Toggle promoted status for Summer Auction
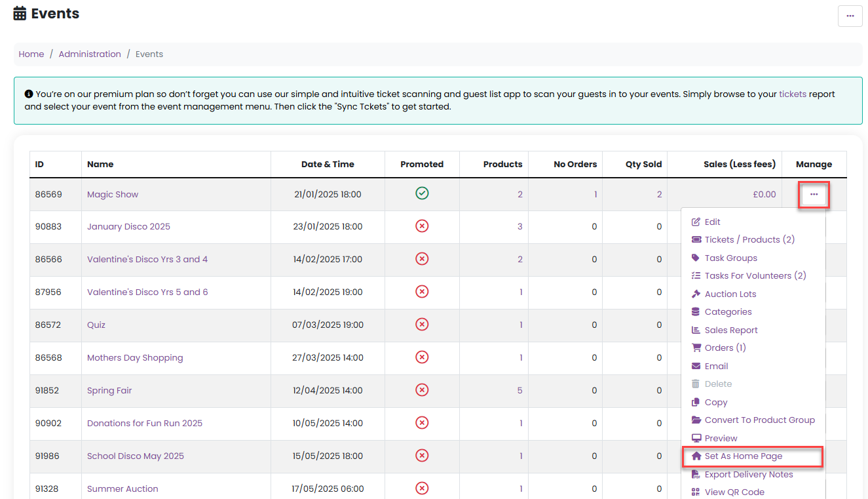868x499 pixels. tap(422, 489)
